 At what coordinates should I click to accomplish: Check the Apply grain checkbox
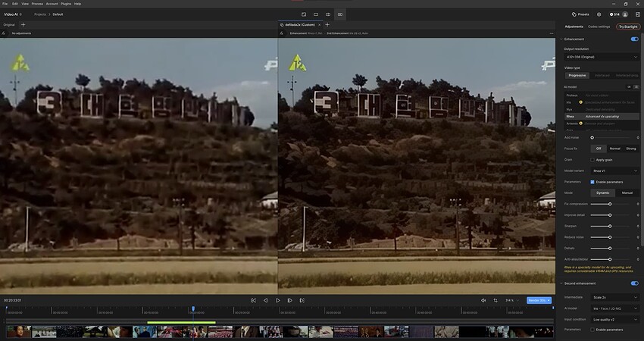(x=592, y=160)
